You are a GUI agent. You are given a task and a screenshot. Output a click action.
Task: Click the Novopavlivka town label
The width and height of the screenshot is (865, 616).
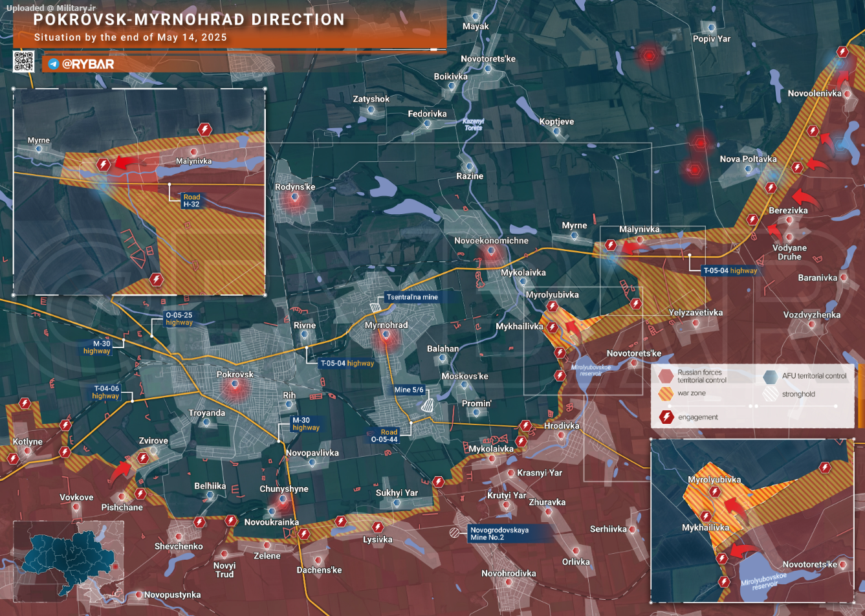(x=312, y=453)
